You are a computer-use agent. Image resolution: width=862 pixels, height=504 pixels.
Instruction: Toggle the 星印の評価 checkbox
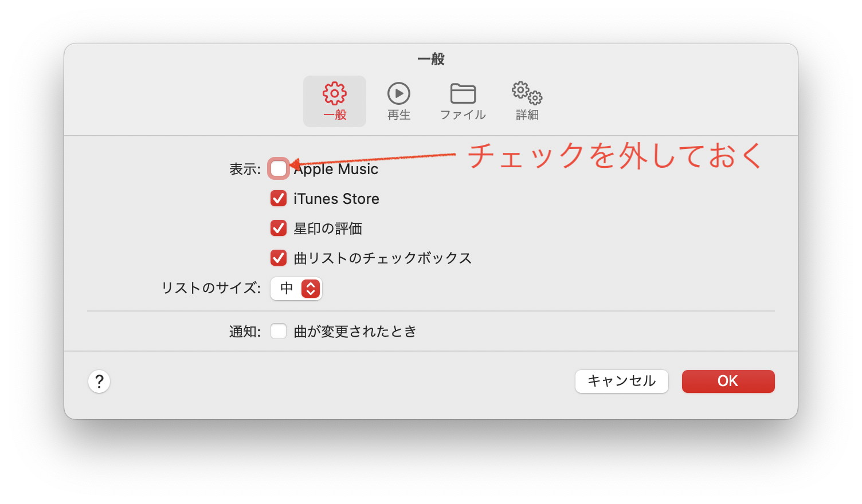click(279, 228)
